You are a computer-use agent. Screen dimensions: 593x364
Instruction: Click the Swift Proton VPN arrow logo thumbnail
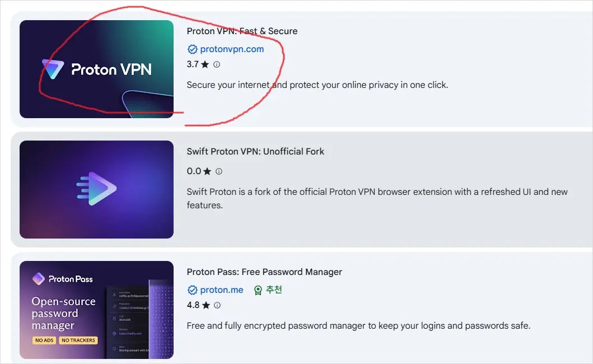96,189
